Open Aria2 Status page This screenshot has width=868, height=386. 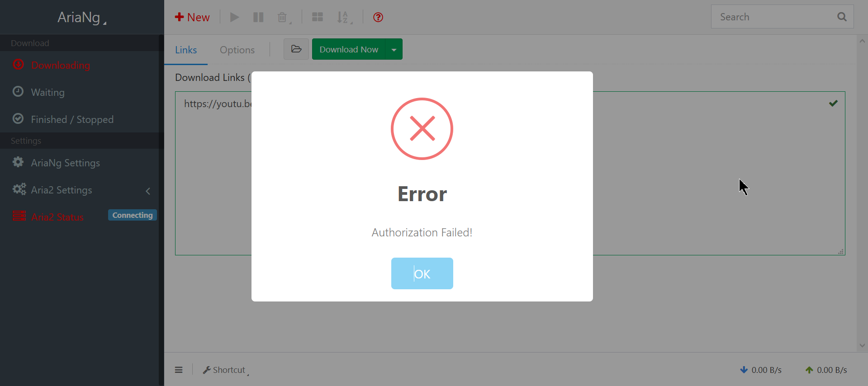pos(57,217)
